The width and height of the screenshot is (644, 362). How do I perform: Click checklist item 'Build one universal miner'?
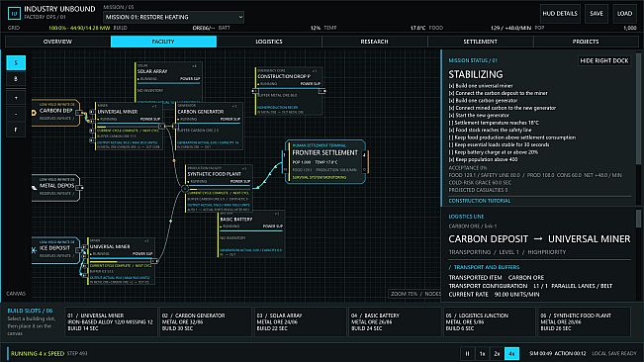pyautogui.click(x=481, y=86)
